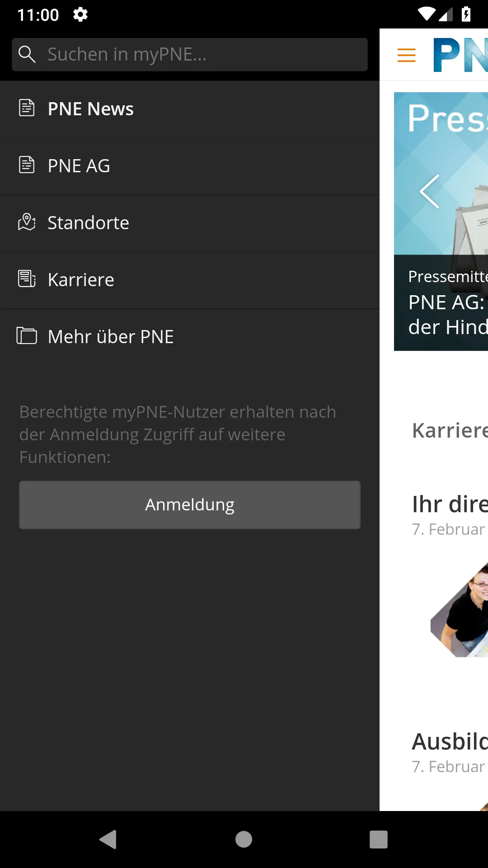The height and width of the screenshot is (868, 488).
Task: Tap the settings gear in status bar
Action: tap(80, 14)
